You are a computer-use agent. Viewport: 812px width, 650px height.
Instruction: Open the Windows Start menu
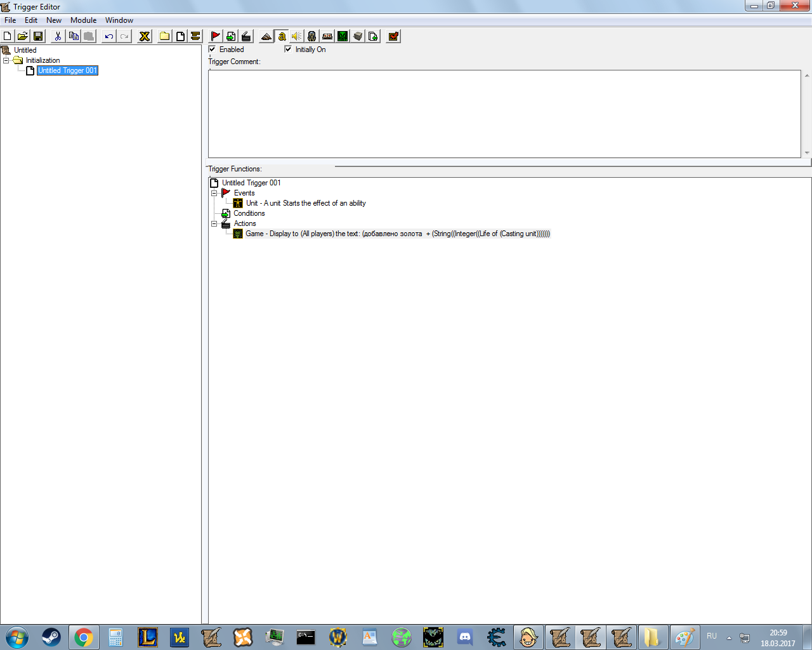click(17, 637)
